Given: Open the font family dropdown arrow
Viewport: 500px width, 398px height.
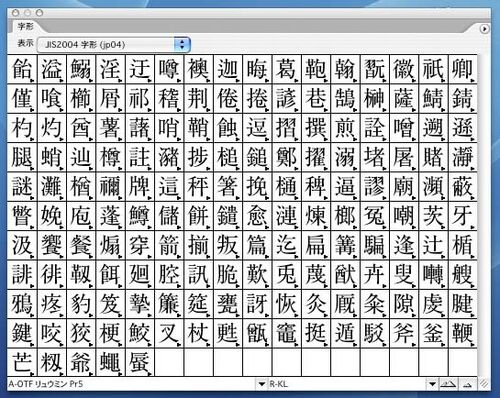Looking at the screenshot, I should pyautogui.click(x=261, y=384).
